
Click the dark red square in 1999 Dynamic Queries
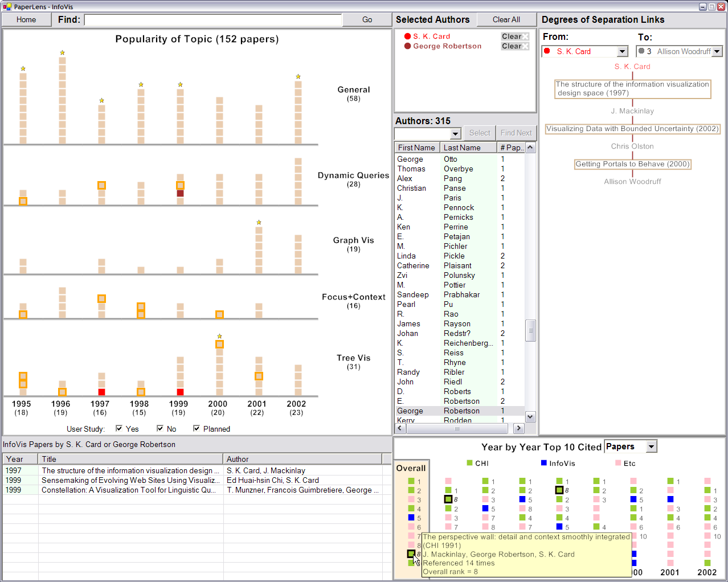(x=180, y=194)
